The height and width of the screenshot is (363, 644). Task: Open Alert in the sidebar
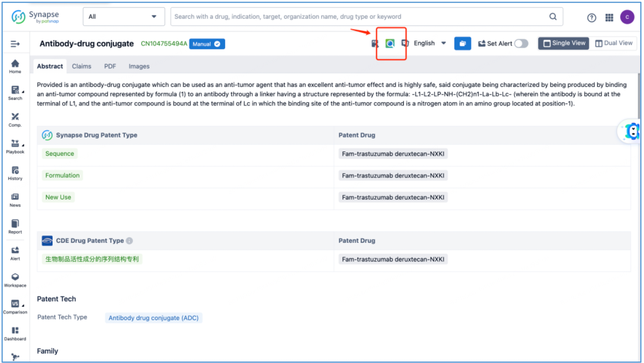15,254
